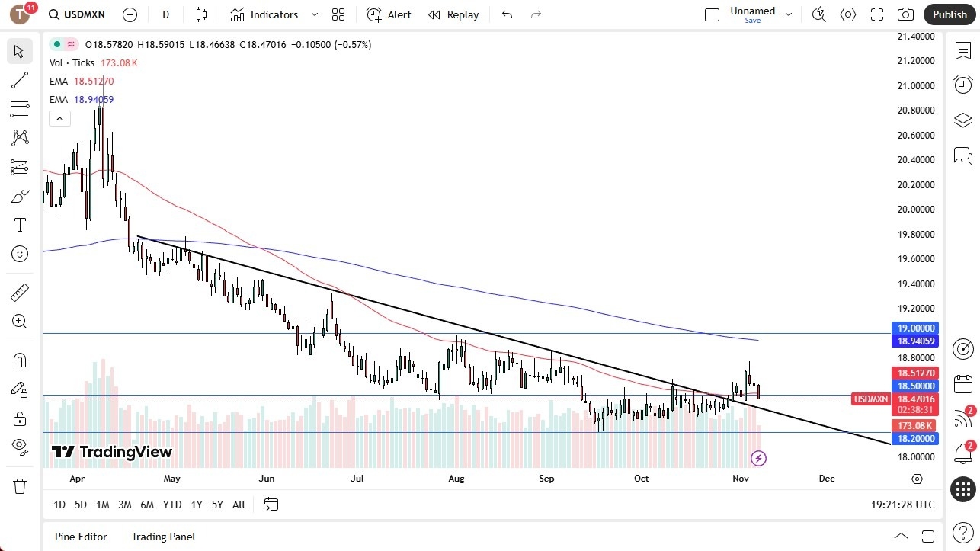Viewport: 980px width, 551px height.
Task: Select the Text drawing tool
Action: point(20,225)
